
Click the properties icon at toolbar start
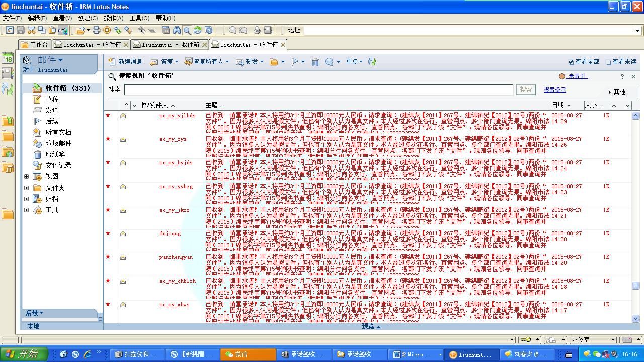[x=10, y=30]
